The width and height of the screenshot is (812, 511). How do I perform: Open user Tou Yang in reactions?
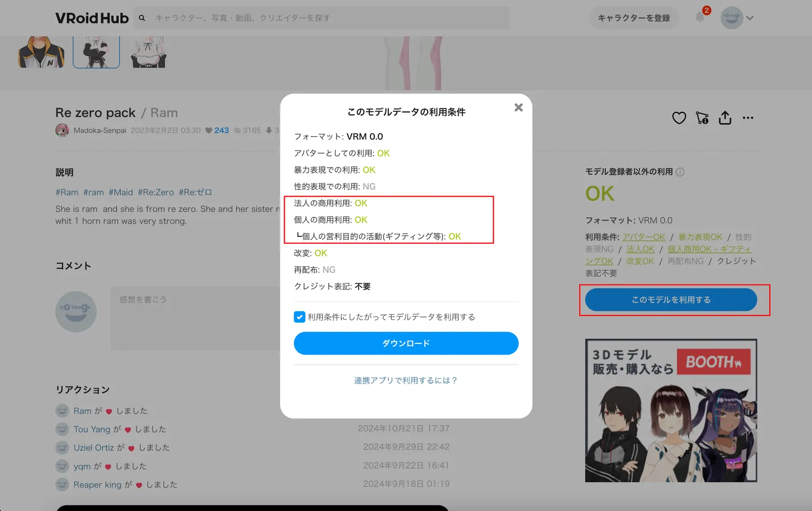point(92,429)
